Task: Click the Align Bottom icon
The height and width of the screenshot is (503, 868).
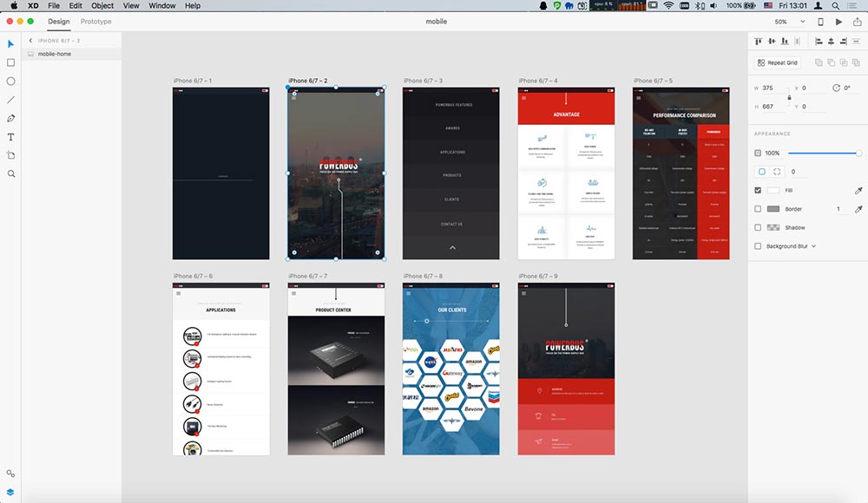Action: (x=785, y=42)
